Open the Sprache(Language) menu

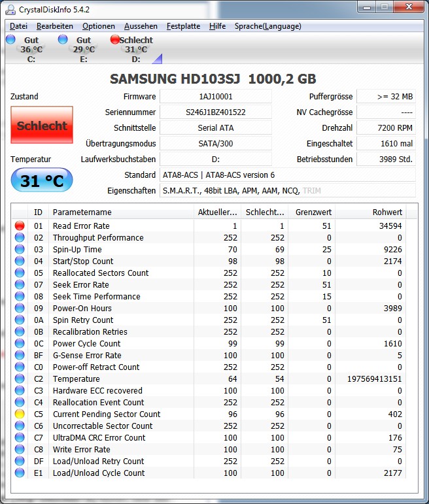[268, 26]
